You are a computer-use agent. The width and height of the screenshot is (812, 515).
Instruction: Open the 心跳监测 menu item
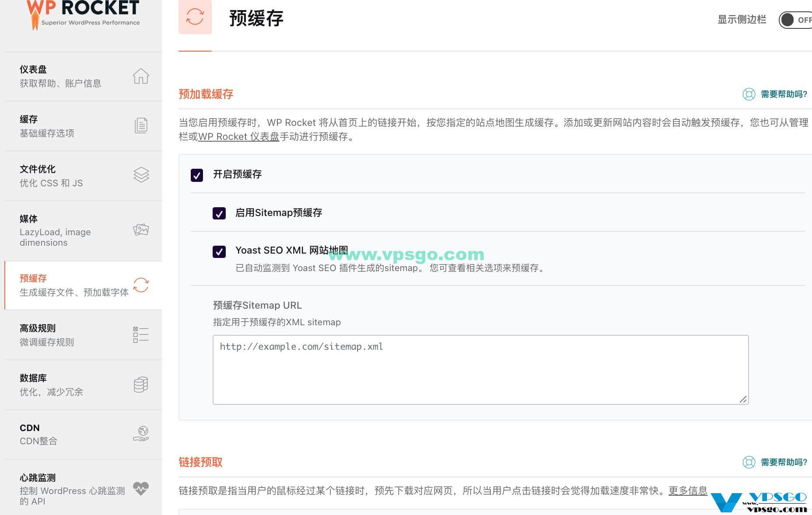83,488
